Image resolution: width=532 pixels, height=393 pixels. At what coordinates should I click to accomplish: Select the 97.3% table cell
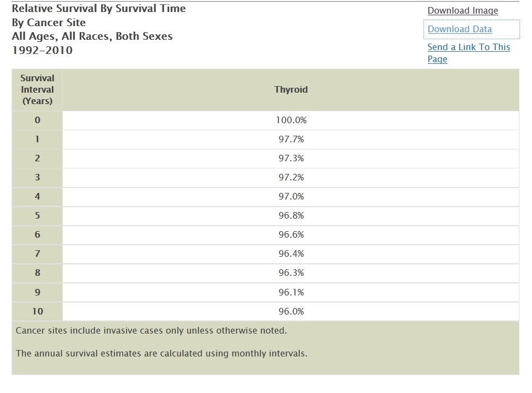291,159
